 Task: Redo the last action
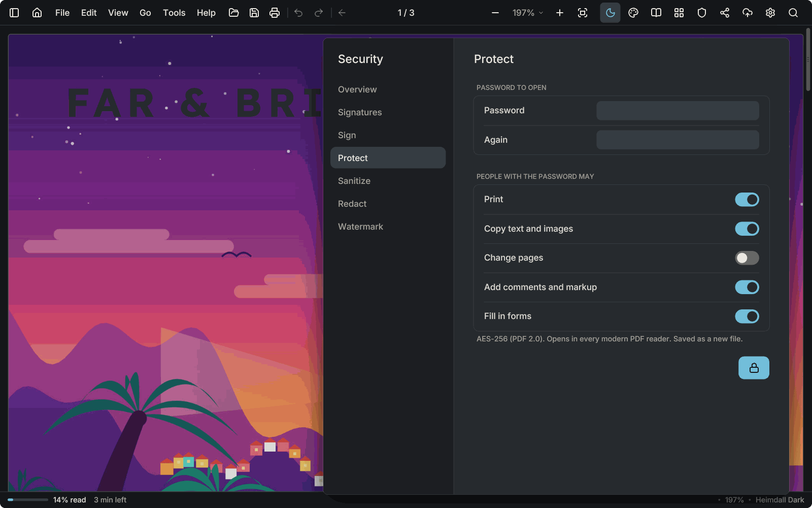[319, 13]
